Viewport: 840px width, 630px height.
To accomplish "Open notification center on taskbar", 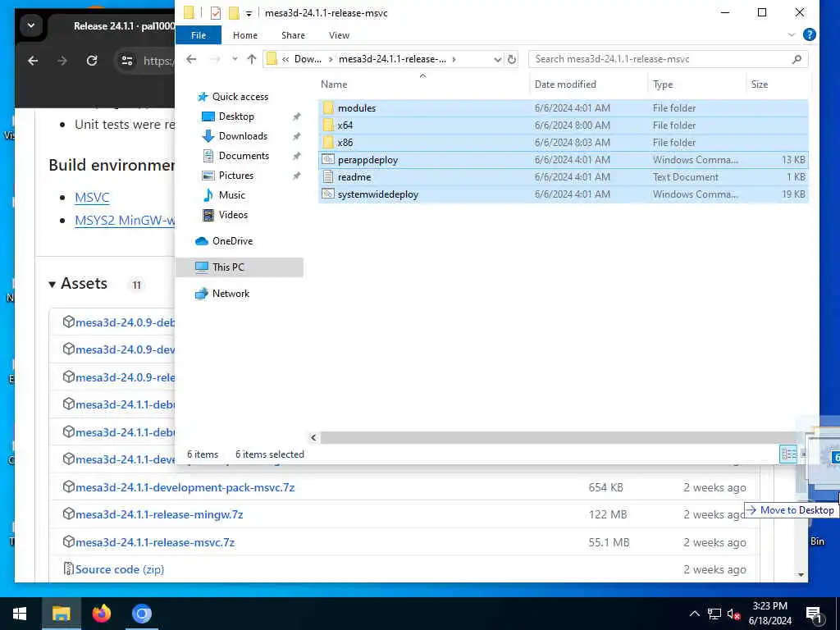I will 813,614.
